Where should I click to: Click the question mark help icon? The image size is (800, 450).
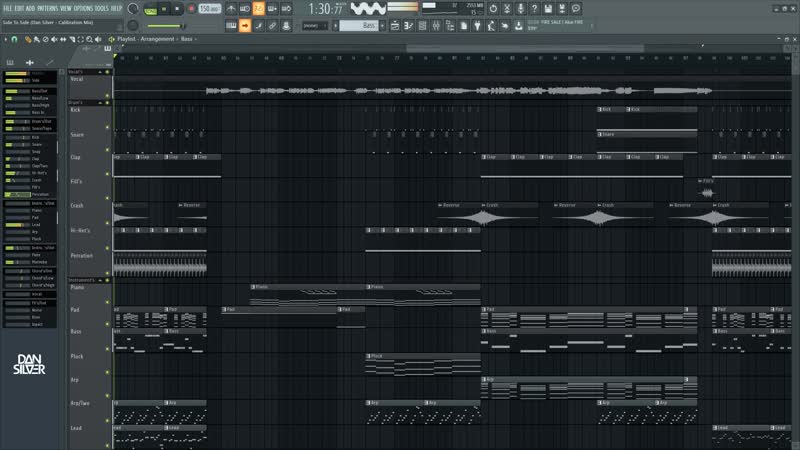[534, 9]
